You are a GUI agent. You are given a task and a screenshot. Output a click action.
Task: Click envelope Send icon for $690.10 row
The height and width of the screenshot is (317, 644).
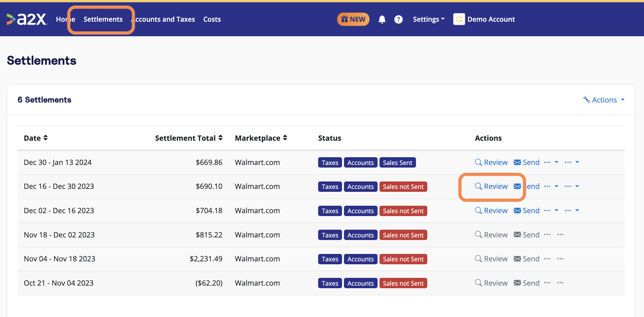tap(517, 186)
